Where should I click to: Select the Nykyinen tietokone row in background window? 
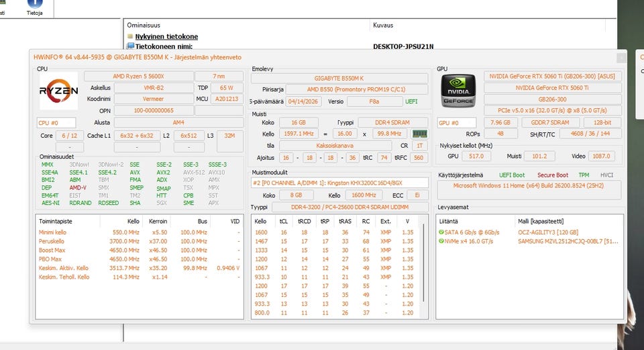[x=166, y=36]
